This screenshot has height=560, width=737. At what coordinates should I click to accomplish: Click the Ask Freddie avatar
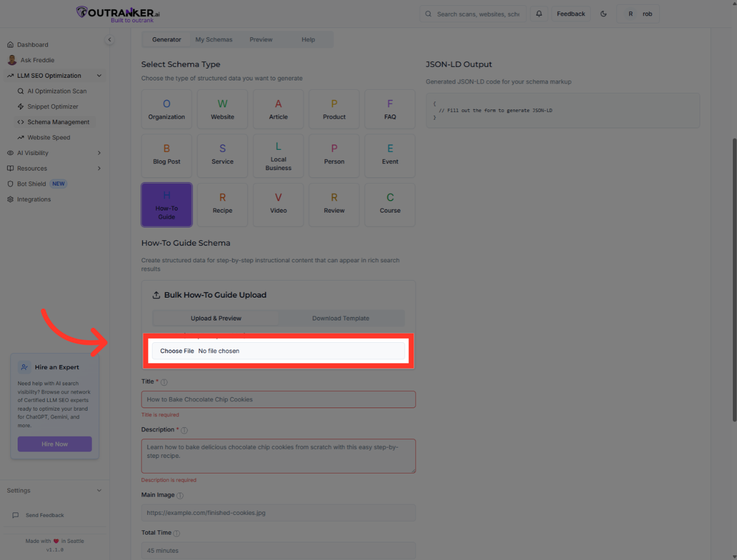pos(12,60)
